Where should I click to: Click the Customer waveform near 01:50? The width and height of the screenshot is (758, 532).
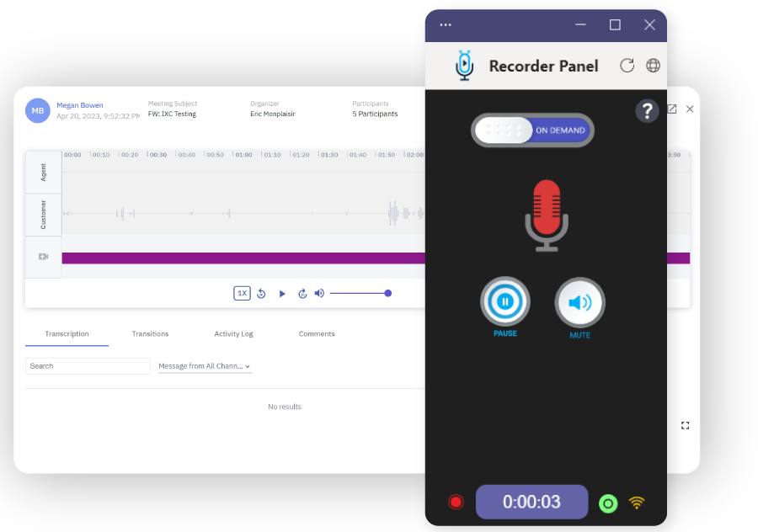pos(394,213)
